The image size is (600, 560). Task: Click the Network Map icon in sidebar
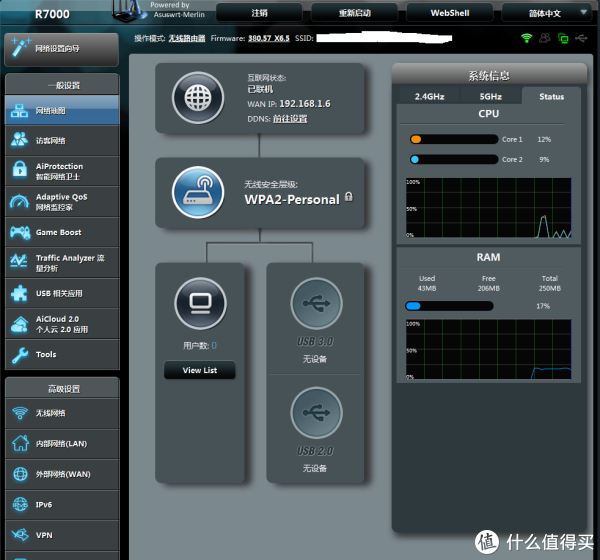tap(20, 111)
